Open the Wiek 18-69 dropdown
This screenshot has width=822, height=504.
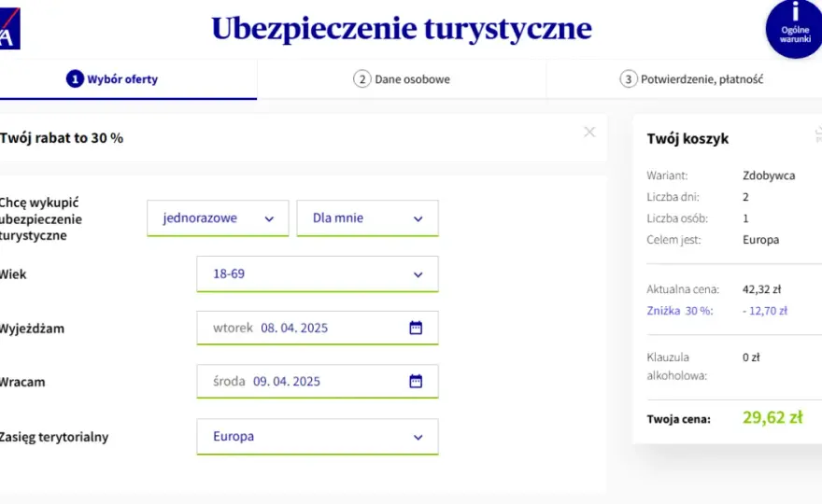[x=318, y=274]
